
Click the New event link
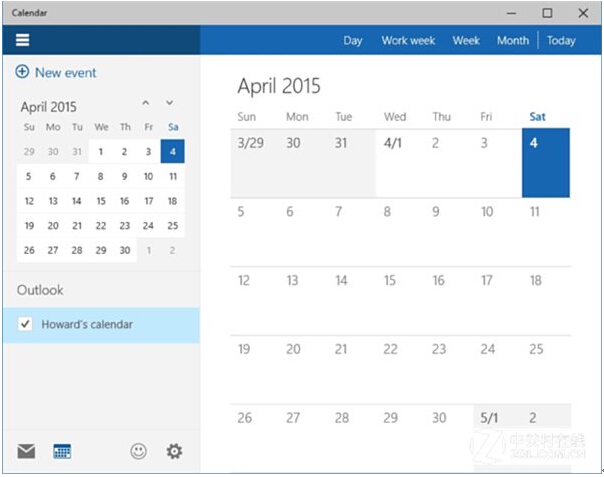tap(65, 73)
